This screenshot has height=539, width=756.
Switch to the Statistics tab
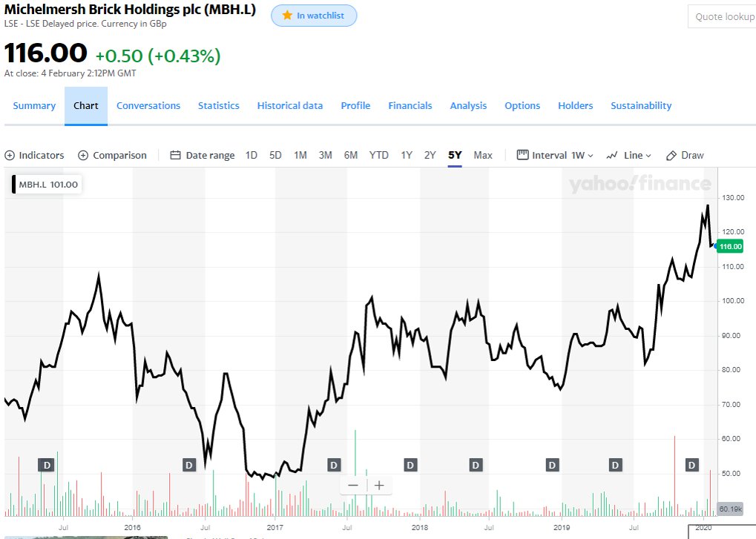[218, 105]
